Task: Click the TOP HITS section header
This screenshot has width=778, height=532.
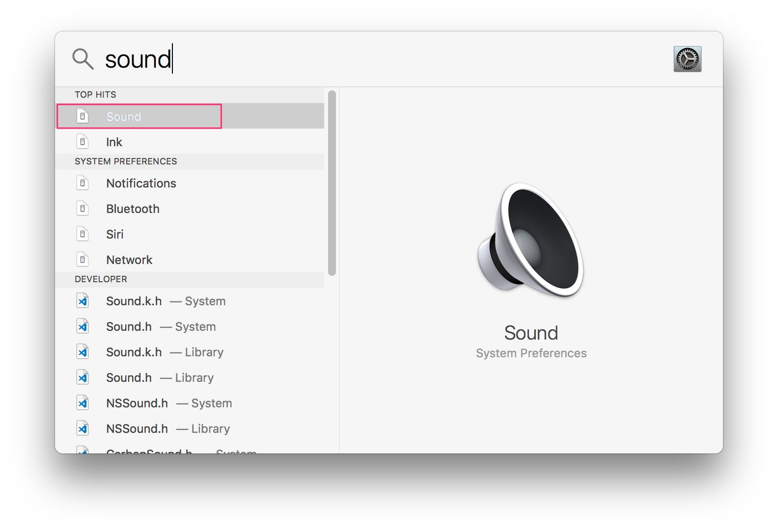Action: pyautogui.click(x=190, y=95)
